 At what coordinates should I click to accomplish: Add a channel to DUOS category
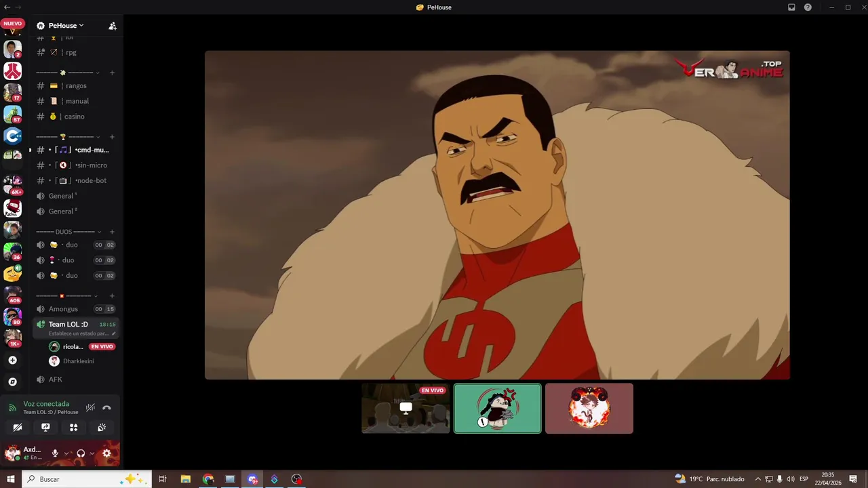tap(112, 232)
